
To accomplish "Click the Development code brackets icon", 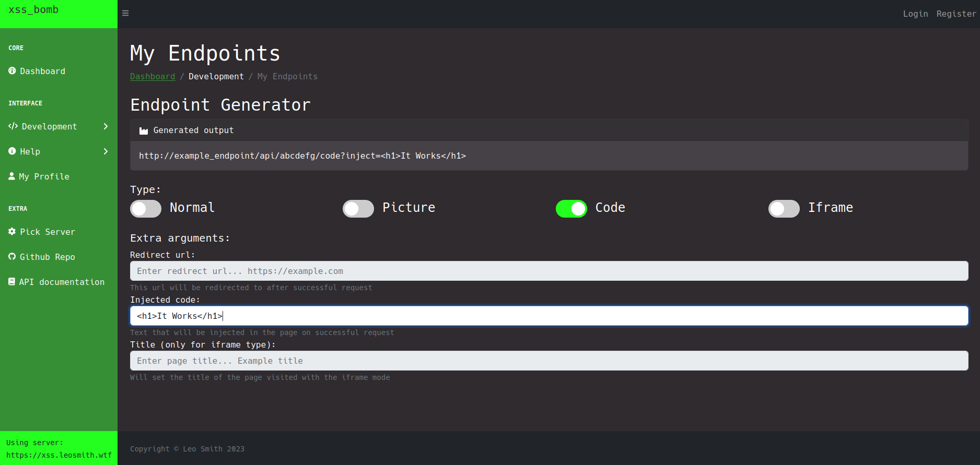I will coord(13,126).
